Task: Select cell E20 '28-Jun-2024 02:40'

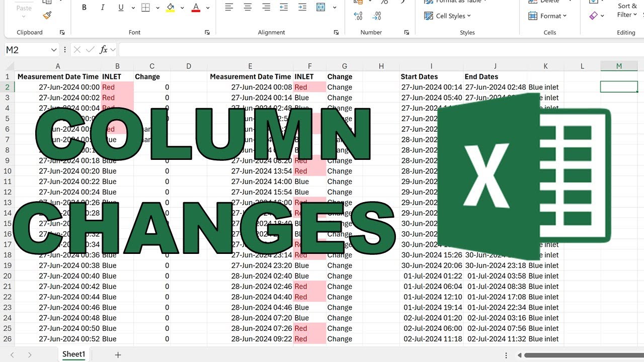Action: tap(250, 276)
